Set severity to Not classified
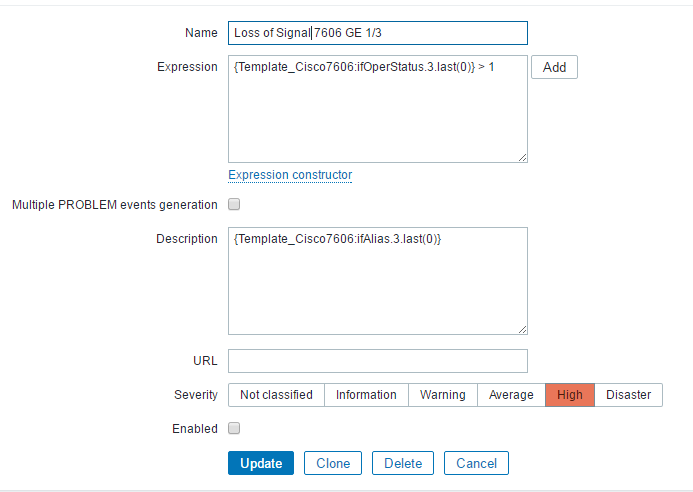 pos(276,395)
